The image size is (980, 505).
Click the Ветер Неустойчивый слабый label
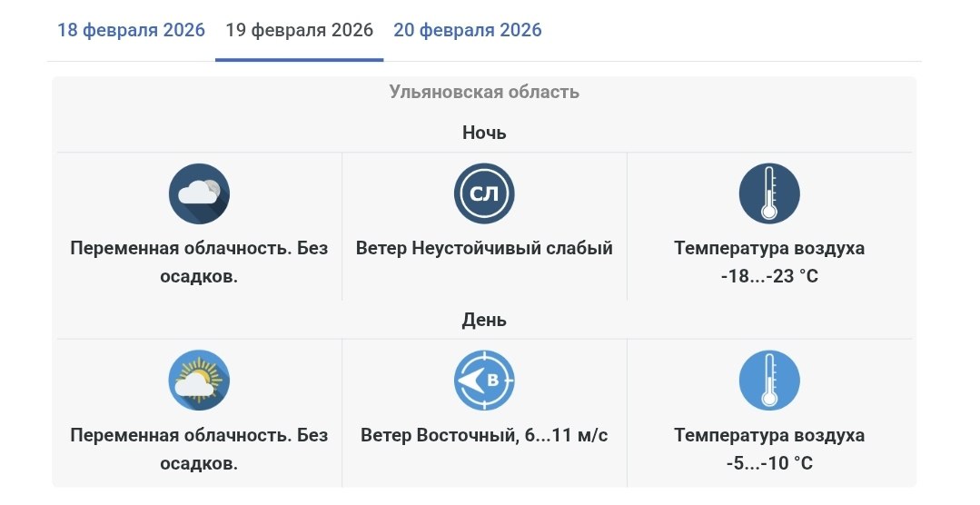point(484,248)
